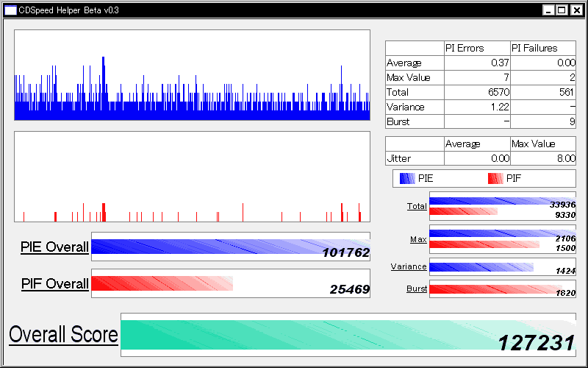Click the CDSpeed Helper title bar icon

[10, 10]
